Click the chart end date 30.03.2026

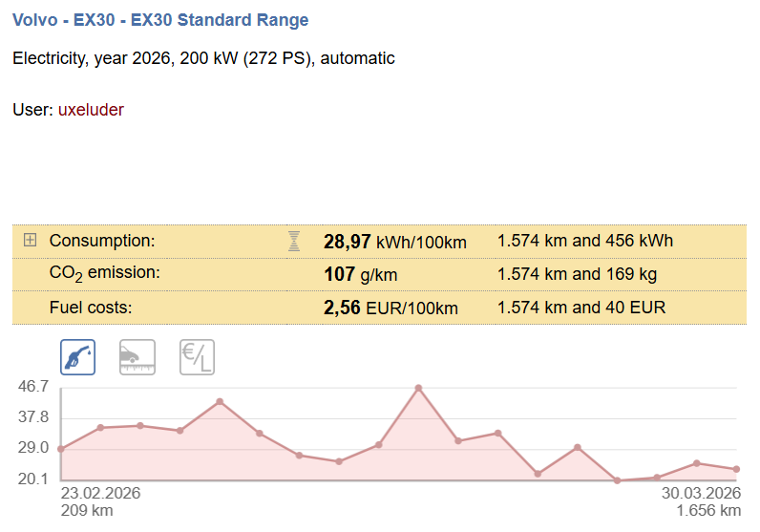(702, 493)
